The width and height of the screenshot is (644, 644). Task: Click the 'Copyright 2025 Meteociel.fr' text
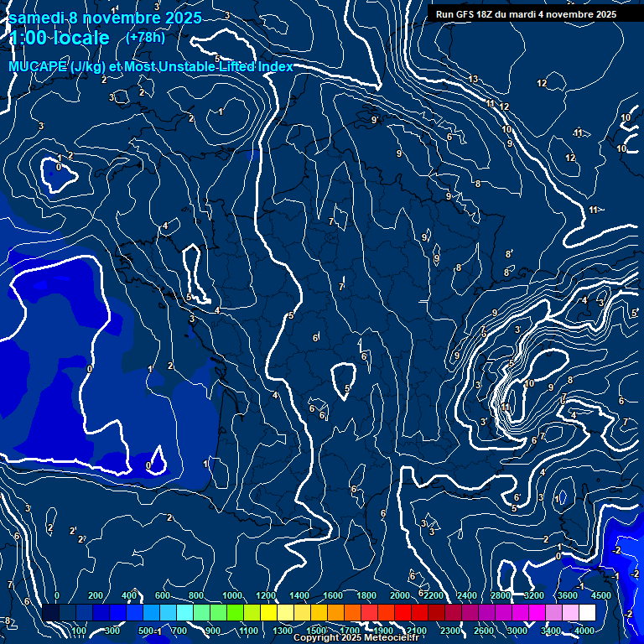click(356, 637)
